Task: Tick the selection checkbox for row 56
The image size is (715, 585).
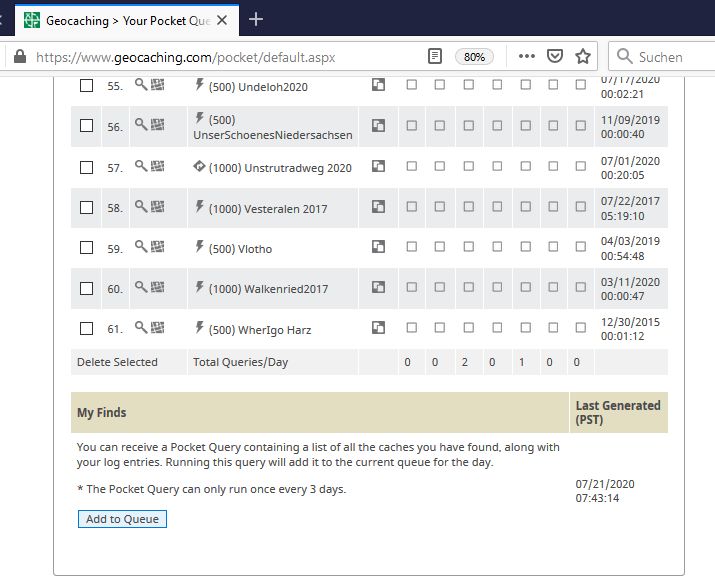Action: coord(87,125)
